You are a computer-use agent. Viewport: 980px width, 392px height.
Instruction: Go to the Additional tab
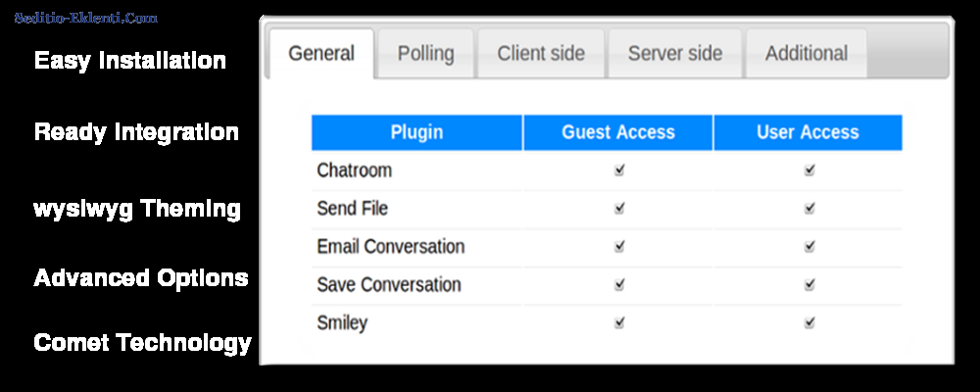coord(807,54)
